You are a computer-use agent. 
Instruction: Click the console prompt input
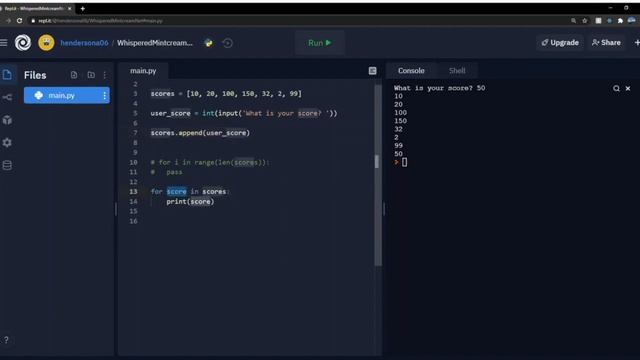tap(404, 162)
